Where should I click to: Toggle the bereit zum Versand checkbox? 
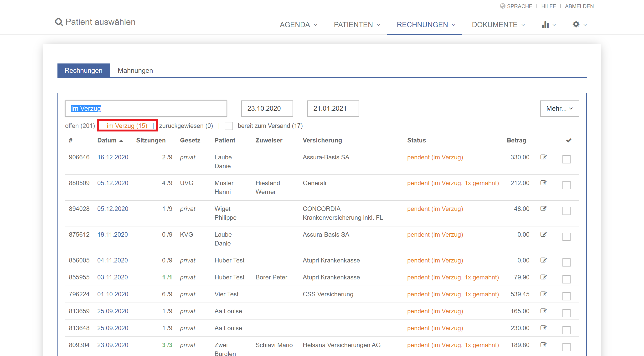(x=229, y=126)
